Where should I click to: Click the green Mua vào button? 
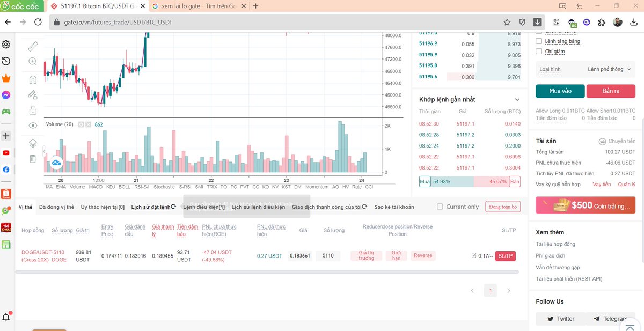[x=560, y=91]
